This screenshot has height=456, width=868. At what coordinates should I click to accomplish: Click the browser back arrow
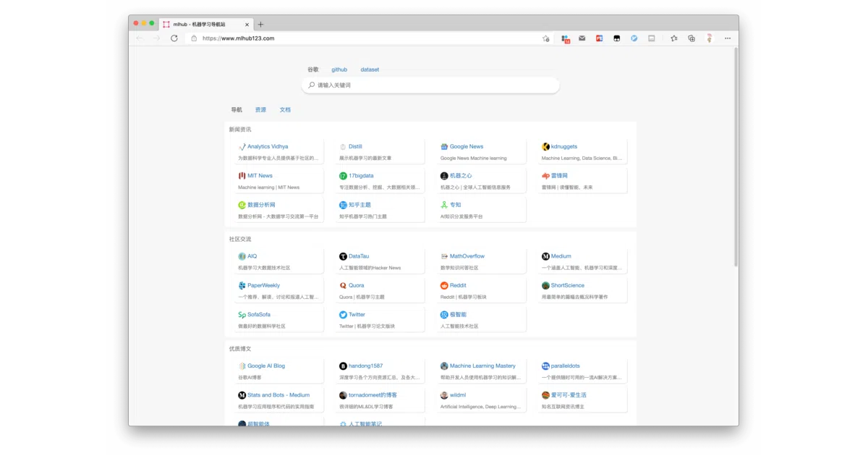point(140,38)
